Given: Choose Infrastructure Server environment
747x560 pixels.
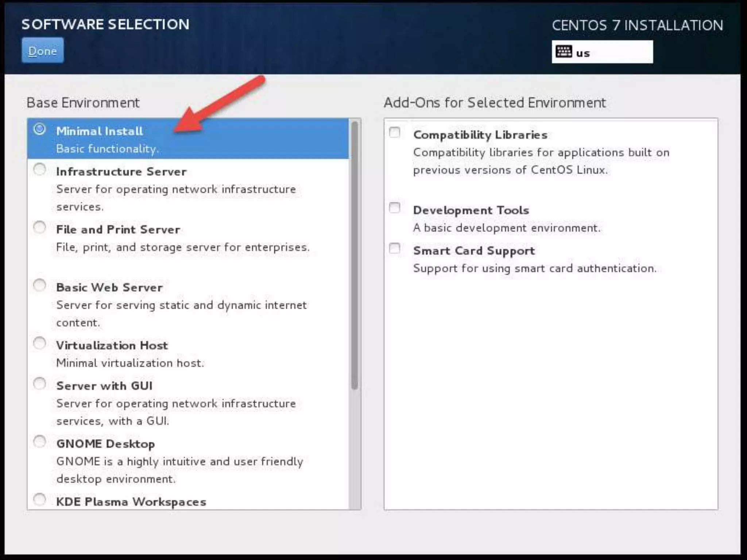Looking at the screenshot, I should [x=39, y=170].
